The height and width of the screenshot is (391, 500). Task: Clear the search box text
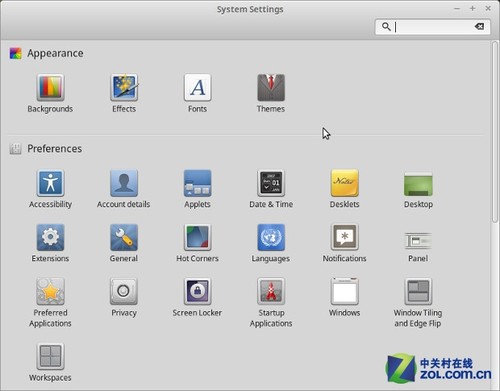(480, 27)
